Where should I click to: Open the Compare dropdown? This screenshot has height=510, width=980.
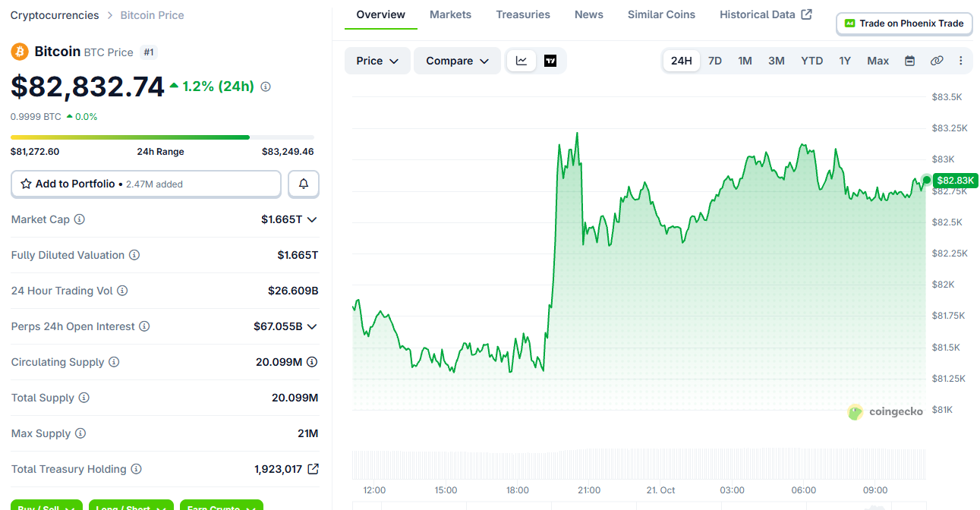click(457, 61)
